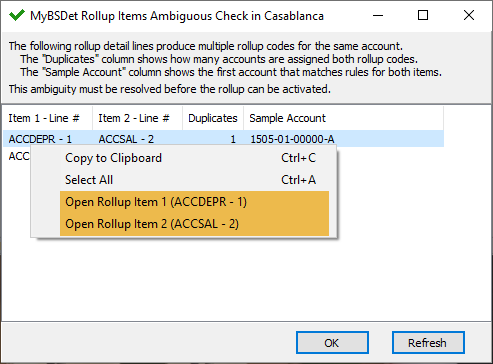Minimize the Ambiguous Check dialog

click(x=378, y=15)
